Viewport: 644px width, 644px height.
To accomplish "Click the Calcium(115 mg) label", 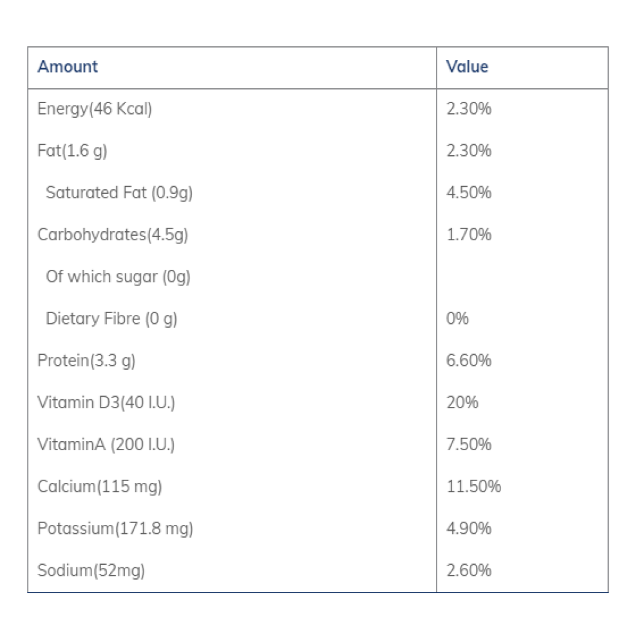I will (x=100, y=486).
